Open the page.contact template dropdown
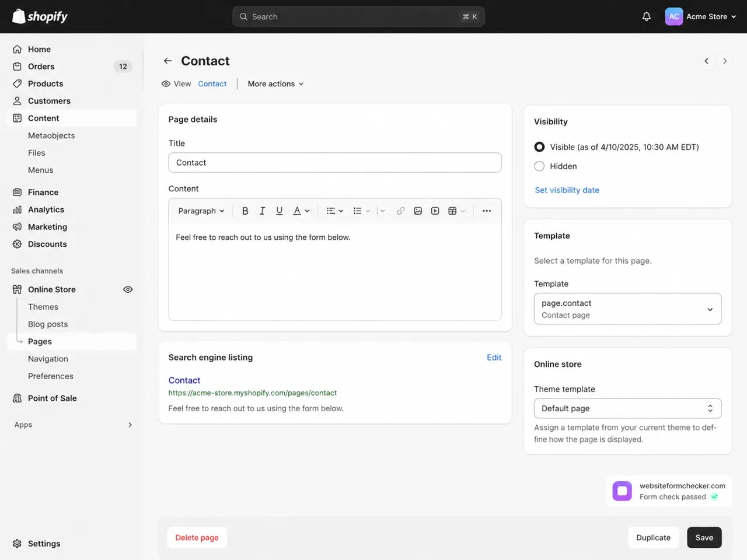This screenshot has height=560, width=747. pos(627,309)
